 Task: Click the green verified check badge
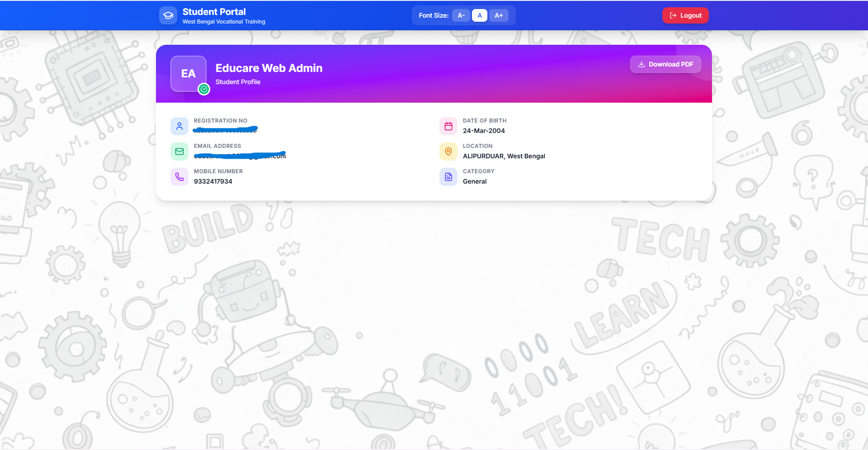(x=204, y=89)
